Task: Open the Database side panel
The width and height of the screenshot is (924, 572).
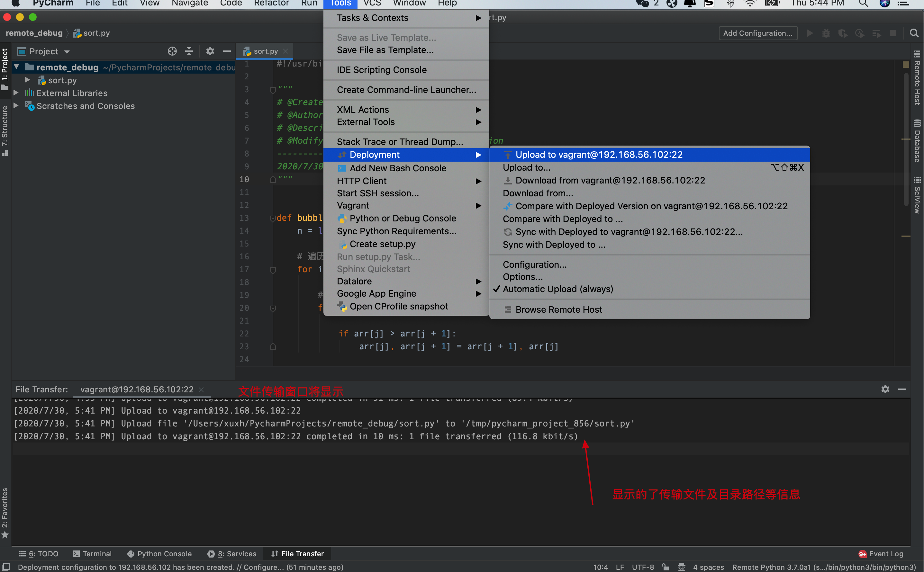Action: pos(917,141)
